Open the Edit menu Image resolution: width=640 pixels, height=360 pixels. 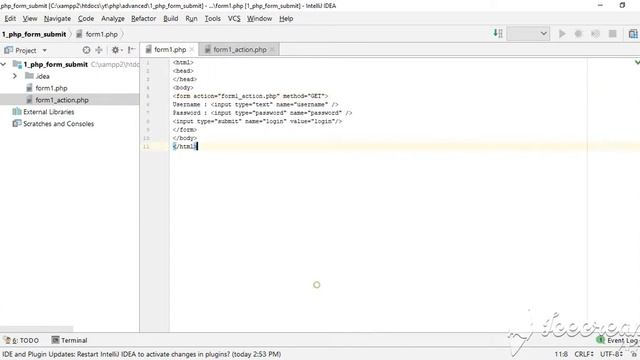pos(10,18)
